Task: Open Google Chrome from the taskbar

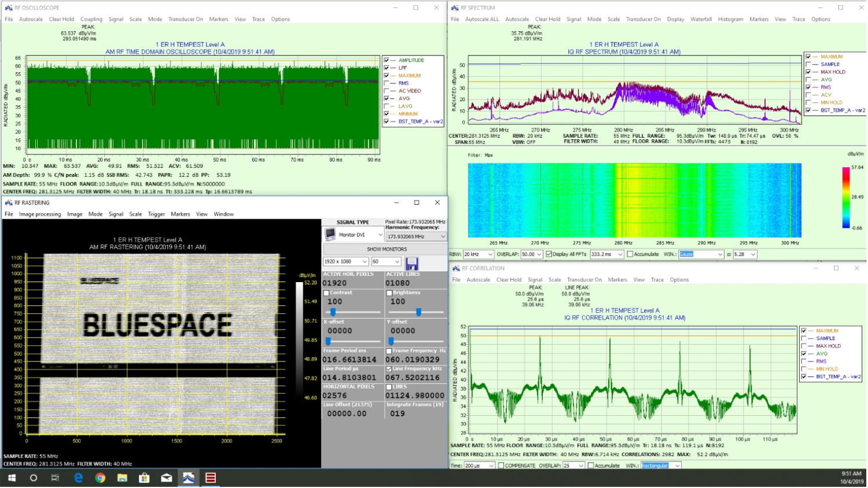Action: click(x=100, y=478)
